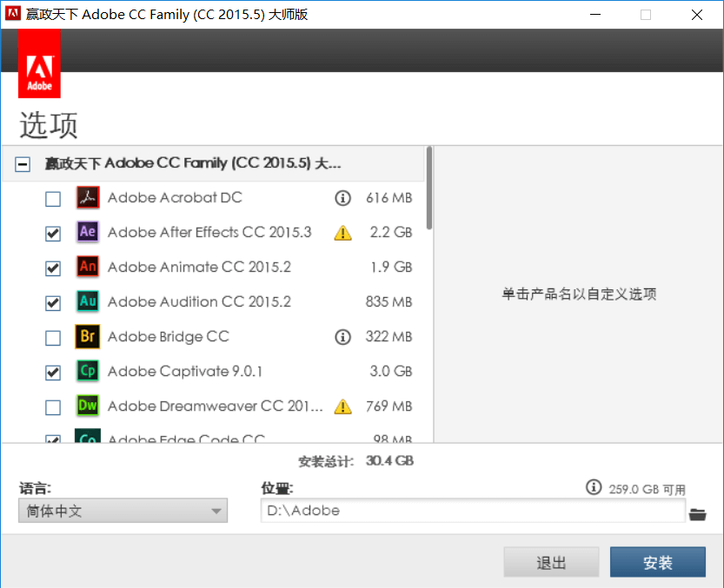Select the Adobe Captivate 9.0.1 product name
The width and height of the screenshot is (724, 588).
(185, 372)
